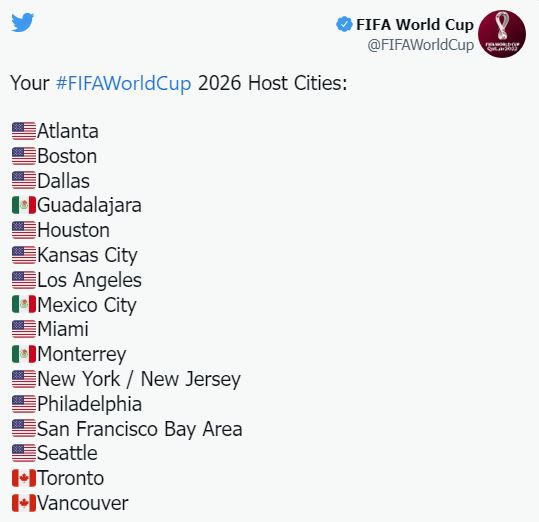Click the US flag beside Seattle

(24, 453)
